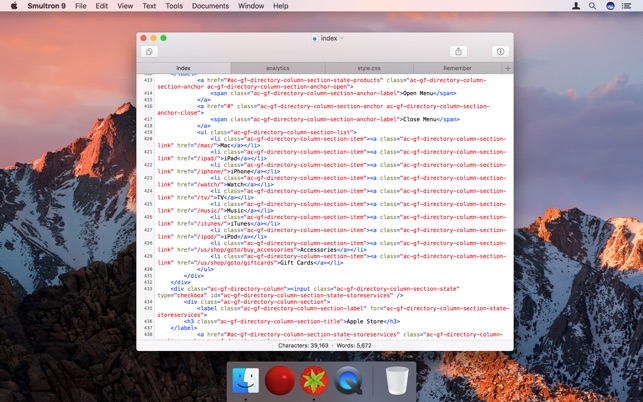Click the user account menu bar icon
This screenshot has height=402, width=643.
tap(576, 6)
